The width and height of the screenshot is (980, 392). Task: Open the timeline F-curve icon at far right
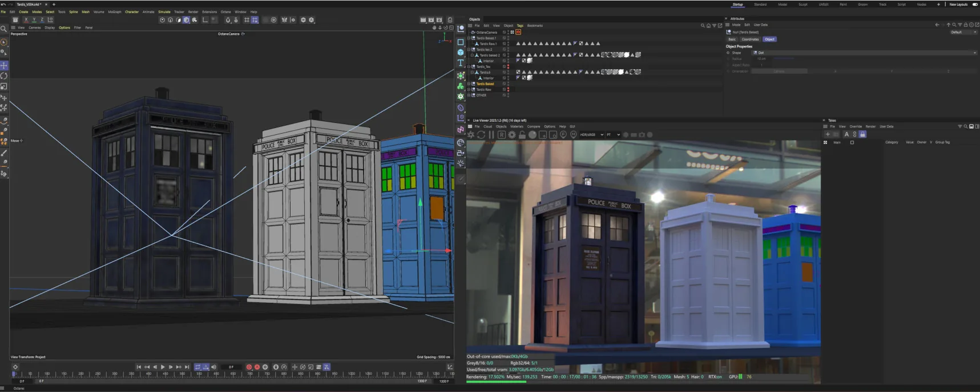coord(450,367)
